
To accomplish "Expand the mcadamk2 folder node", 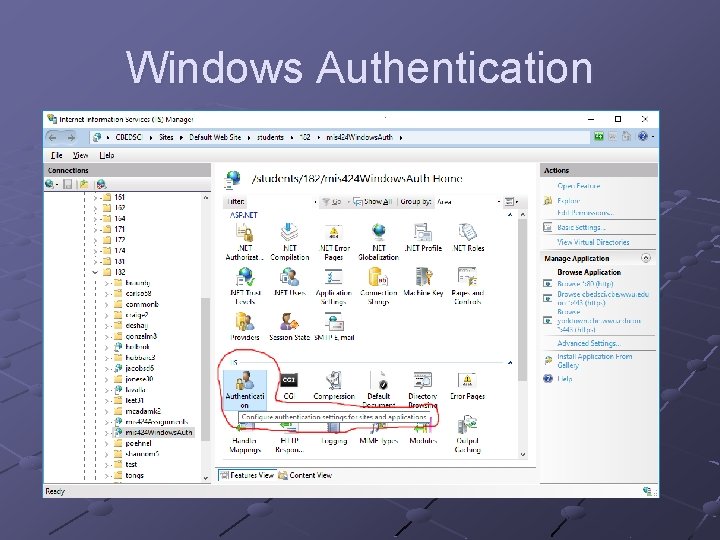I will 107,411.
